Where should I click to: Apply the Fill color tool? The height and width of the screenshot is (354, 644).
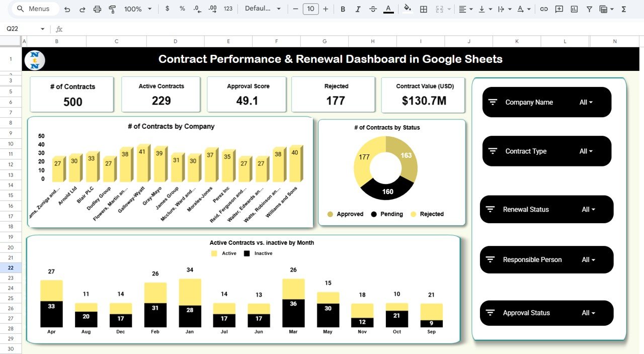point(408,9)
